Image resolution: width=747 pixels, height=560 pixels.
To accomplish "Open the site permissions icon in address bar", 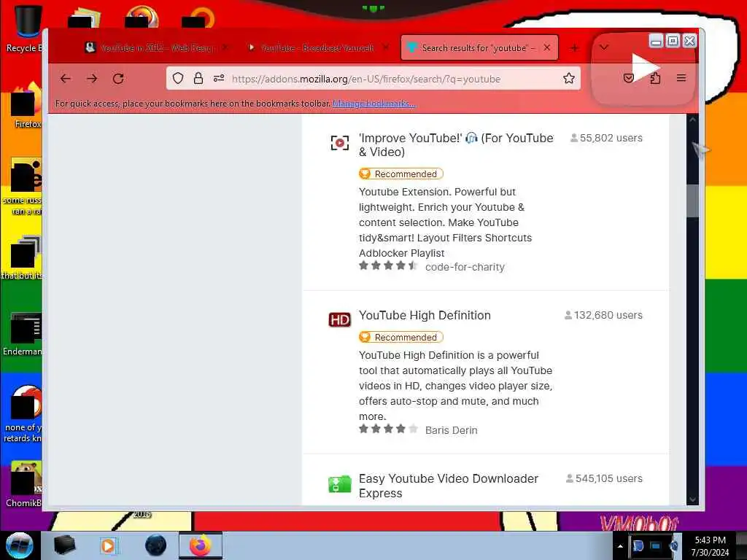I will pos(219,79).
